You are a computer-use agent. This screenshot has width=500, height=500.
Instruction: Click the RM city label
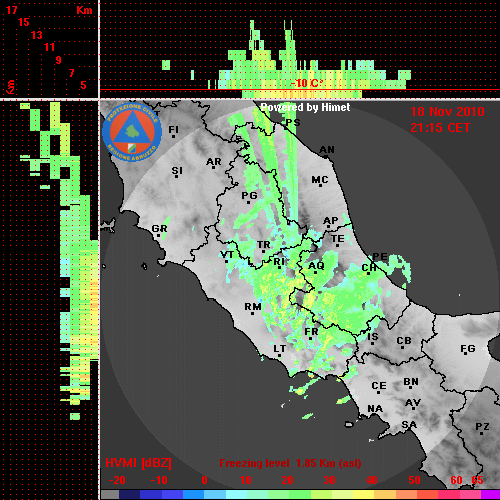[253, 307]
